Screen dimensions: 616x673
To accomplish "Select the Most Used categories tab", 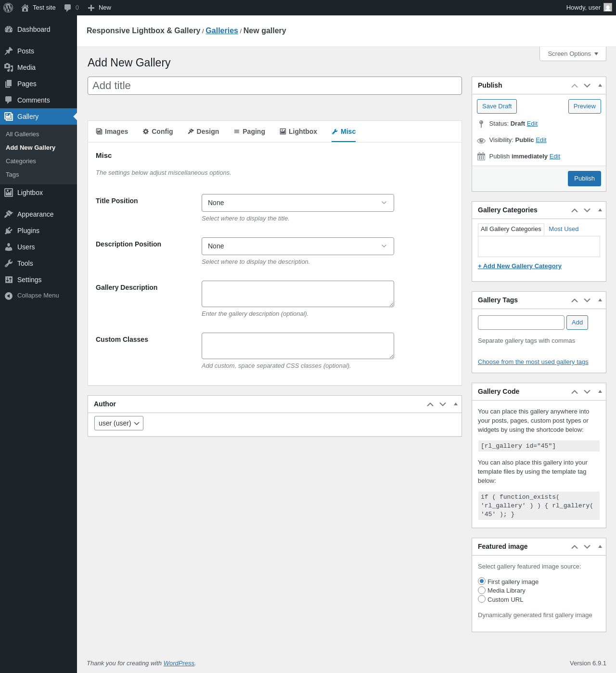I will click(x=564, y=229).
